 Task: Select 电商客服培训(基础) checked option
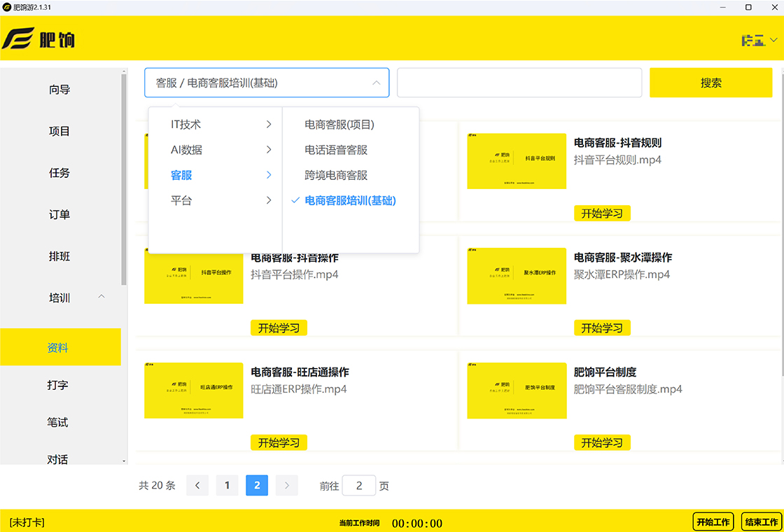(x=351, y=200)
